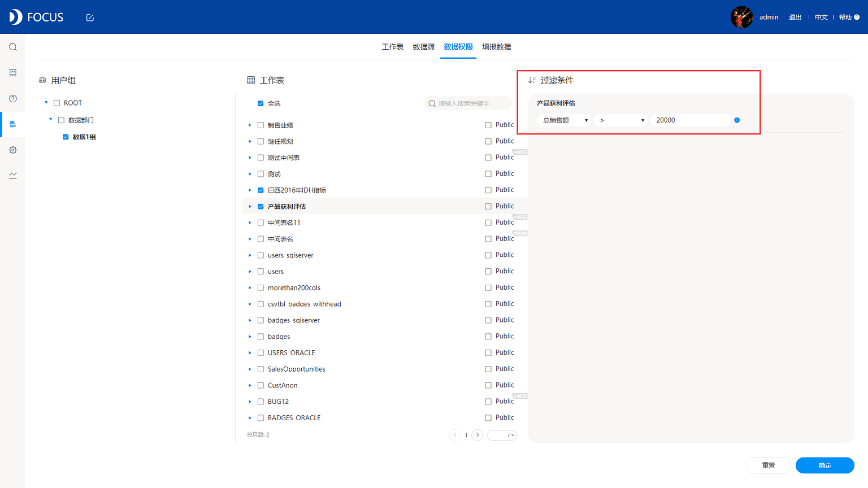Expand the BADGES ORACLE row
Image resolution: width=868 pixels, height=488 pixels.
[250, 418]
